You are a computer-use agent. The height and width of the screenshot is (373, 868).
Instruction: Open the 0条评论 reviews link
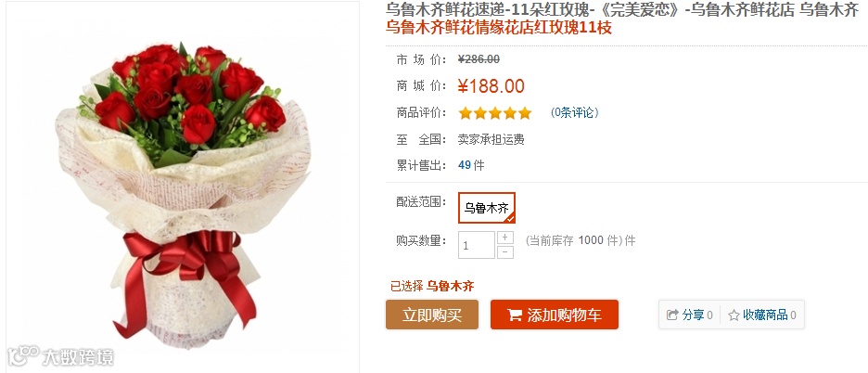pyautogui.click(x=574, y=113)
